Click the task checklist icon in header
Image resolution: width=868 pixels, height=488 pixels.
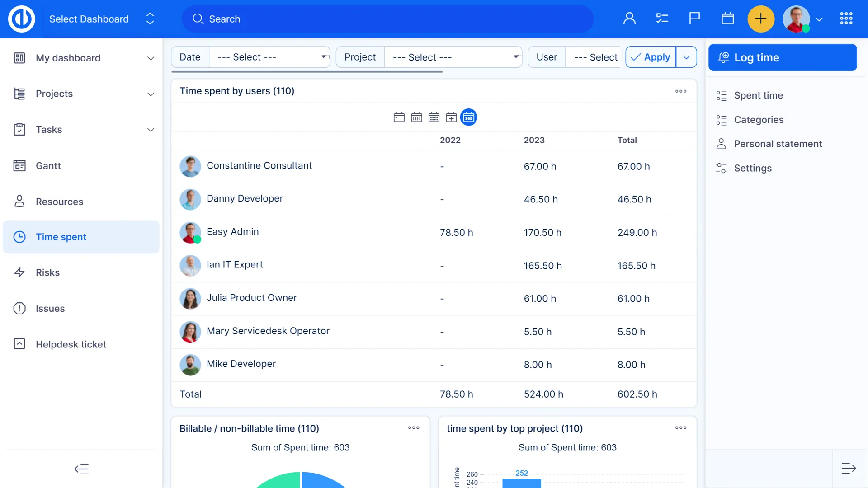662,19
